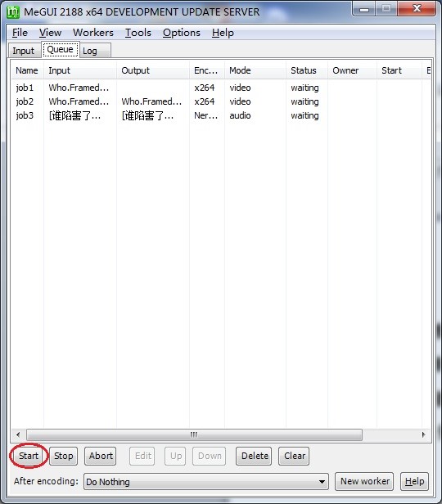Click the Abort button
This screenshot has height=504, width=442.
[x=101, y=456]
